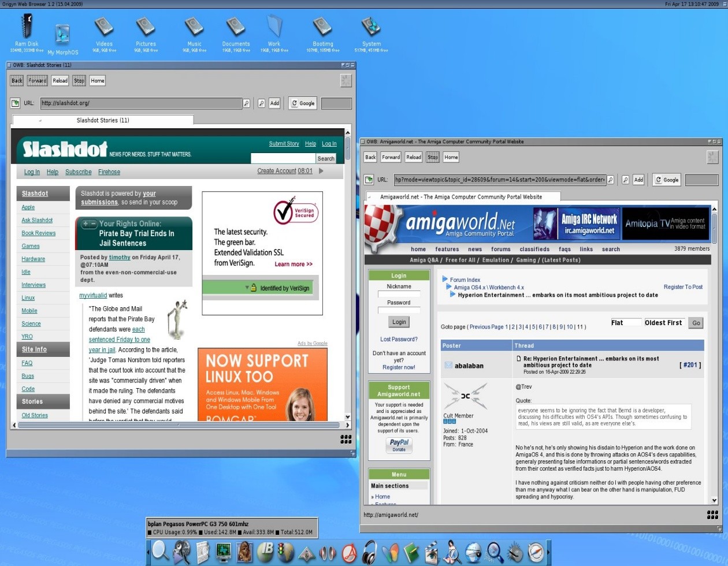The width and height of the screenshot is (728, 566).
Task: Click the dock's right scroll arrow
Action: coord(548,552)
